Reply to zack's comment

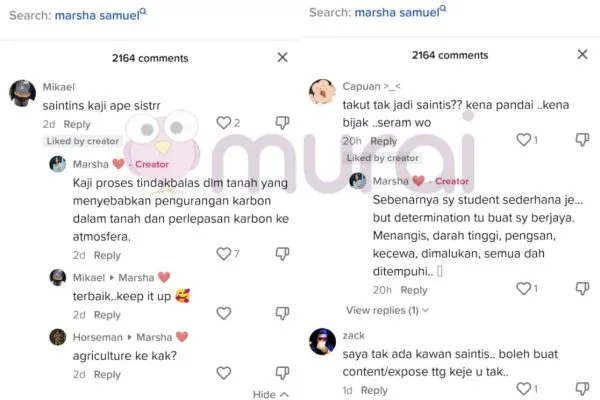click(374, 390)
